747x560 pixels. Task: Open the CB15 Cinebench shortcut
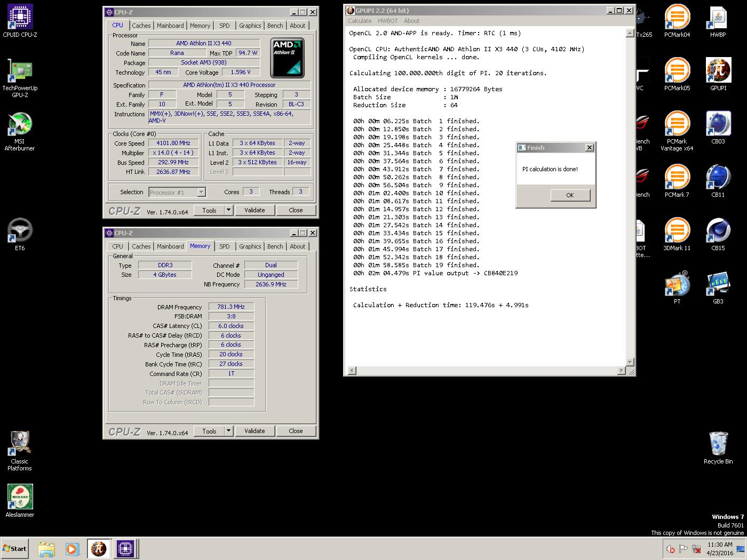pos(718,235)
